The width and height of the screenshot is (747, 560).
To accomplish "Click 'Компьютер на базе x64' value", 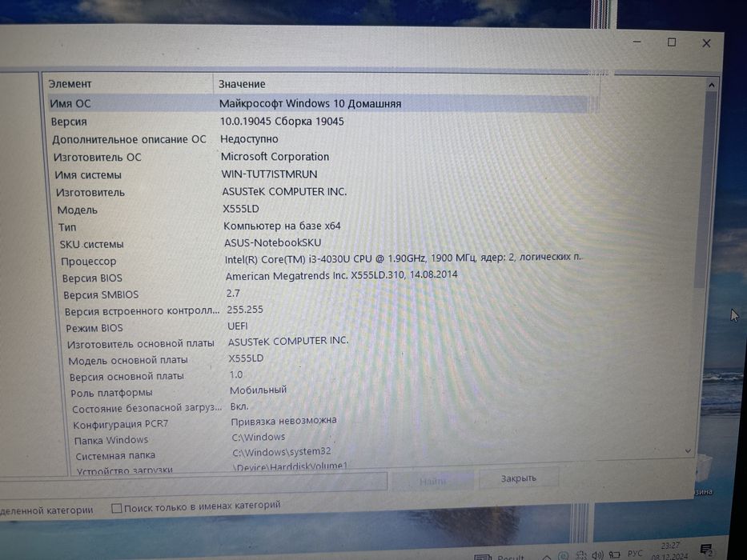I will (x=282, y=226).
